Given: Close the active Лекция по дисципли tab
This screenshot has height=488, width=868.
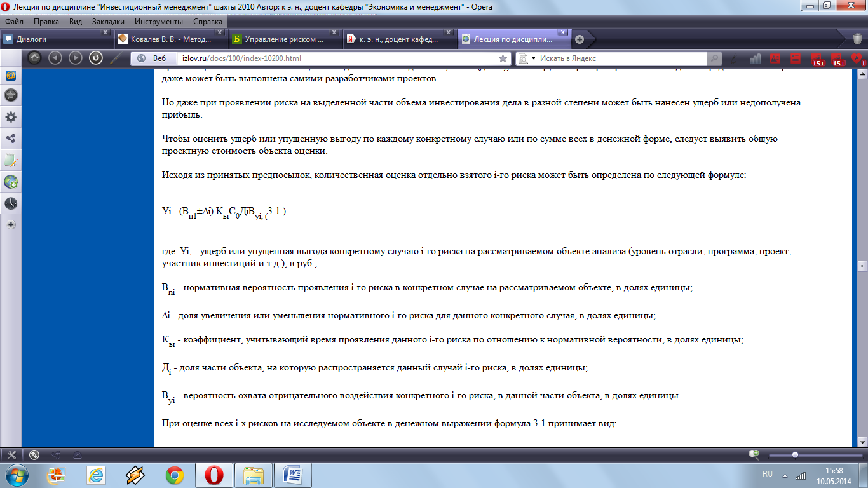Looking at the screenshot, I should (562, 33).
